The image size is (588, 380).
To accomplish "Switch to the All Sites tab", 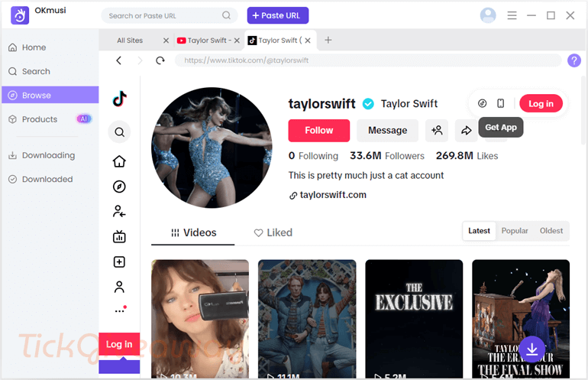I will tap(130, 41).
